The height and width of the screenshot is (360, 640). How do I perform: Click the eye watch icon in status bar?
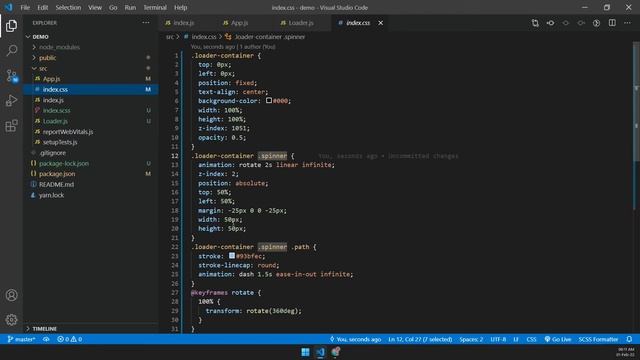(x=46, y=339)
